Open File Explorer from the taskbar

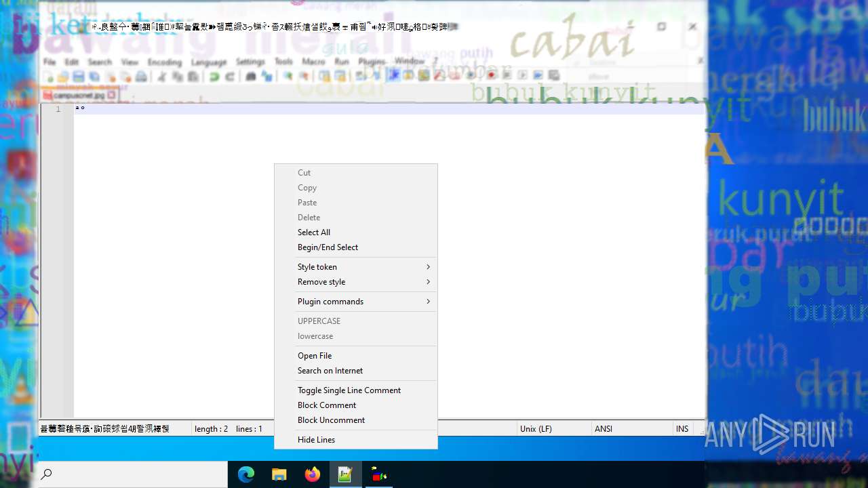point(279,475)
